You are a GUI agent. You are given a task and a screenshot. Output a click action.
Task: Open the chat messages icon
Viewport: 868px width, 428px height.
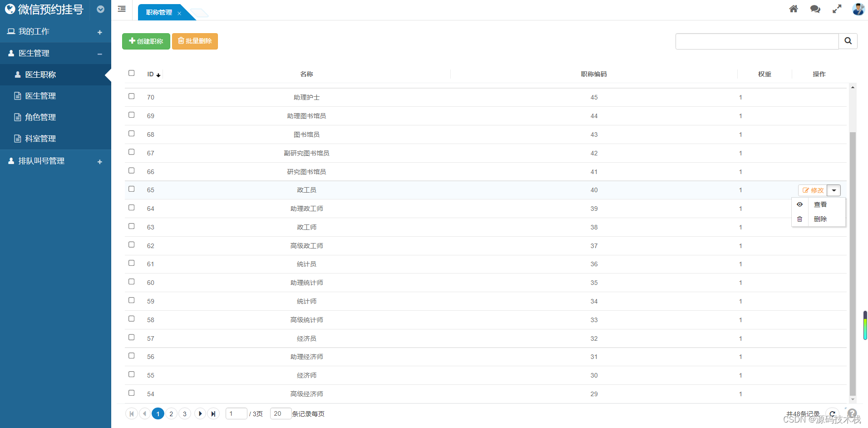tap(815, 9)
